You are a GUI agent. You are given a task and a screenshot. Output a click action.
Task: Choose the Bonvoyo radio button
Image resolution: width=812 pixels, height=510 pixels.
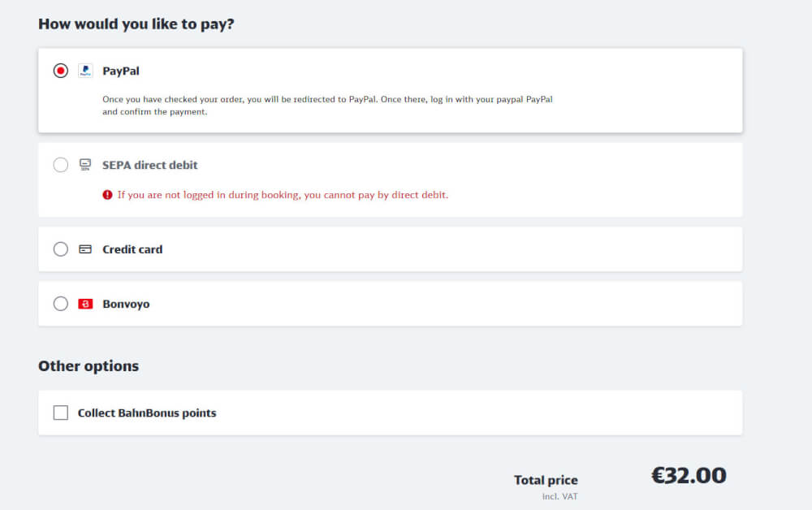61,304
